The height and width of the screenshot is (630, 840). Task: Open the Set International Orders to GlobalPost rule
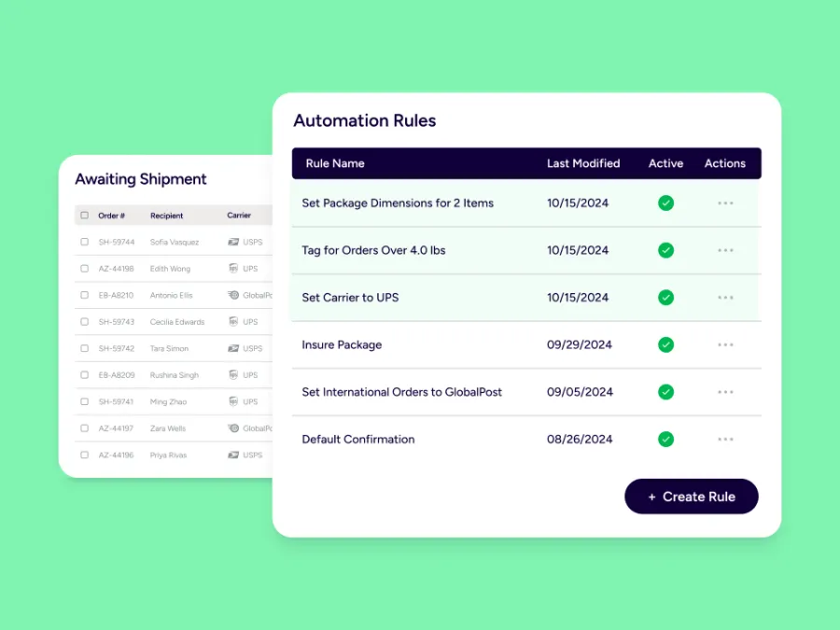click(x=401, y=392)
